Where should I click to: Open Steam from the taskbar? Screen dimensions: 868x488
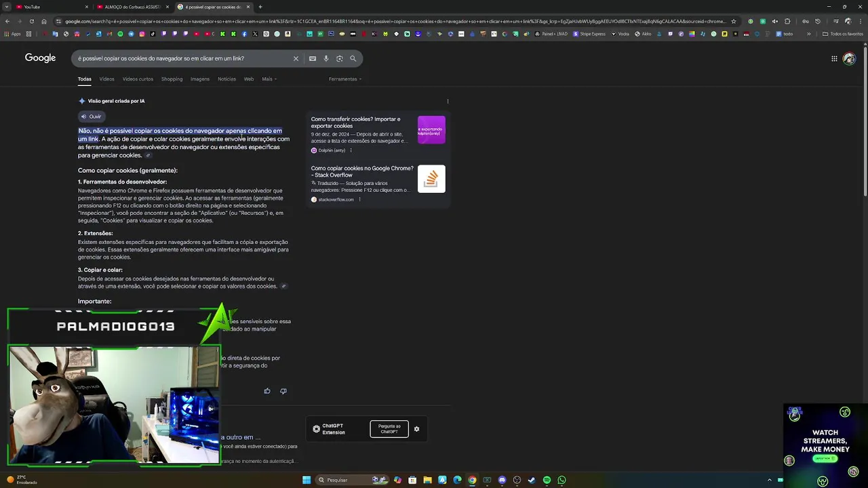click(532, 480)
